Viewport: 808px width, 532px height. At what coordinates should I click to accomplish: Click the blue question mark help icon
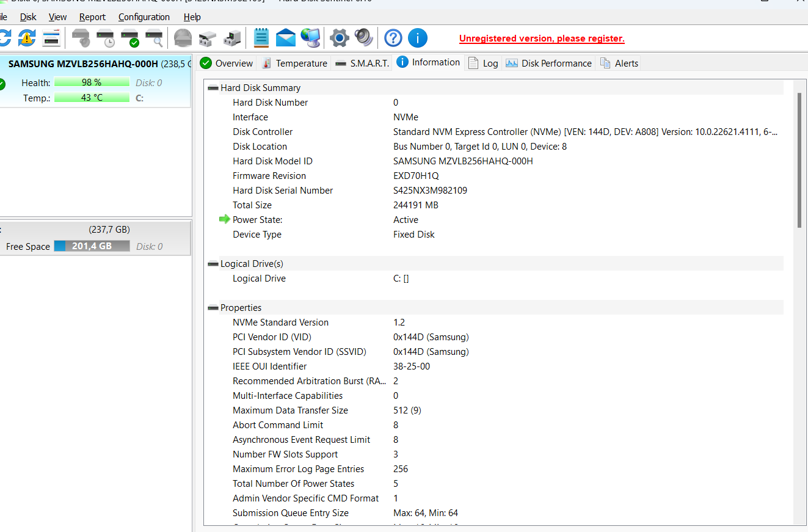(x=393, y=38)
